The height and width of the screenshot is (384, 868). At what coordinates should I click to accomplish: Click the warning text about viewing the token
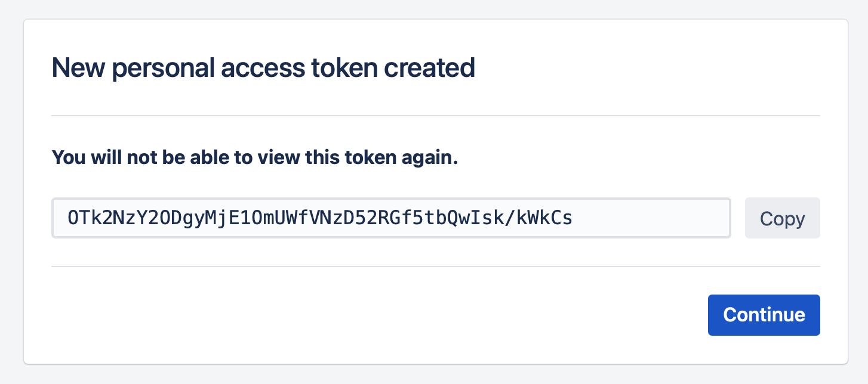pyautogui.click(x=255, y=157)
